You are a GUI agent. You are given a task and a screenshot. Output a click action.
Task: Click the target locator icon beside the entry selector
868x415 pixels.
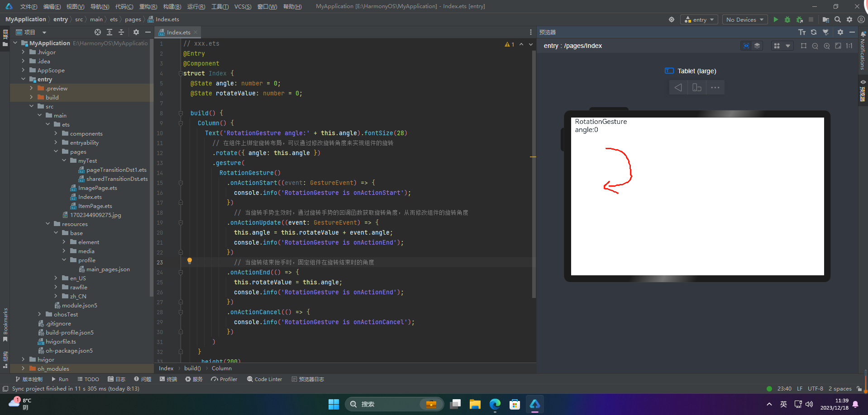point(672,19)
